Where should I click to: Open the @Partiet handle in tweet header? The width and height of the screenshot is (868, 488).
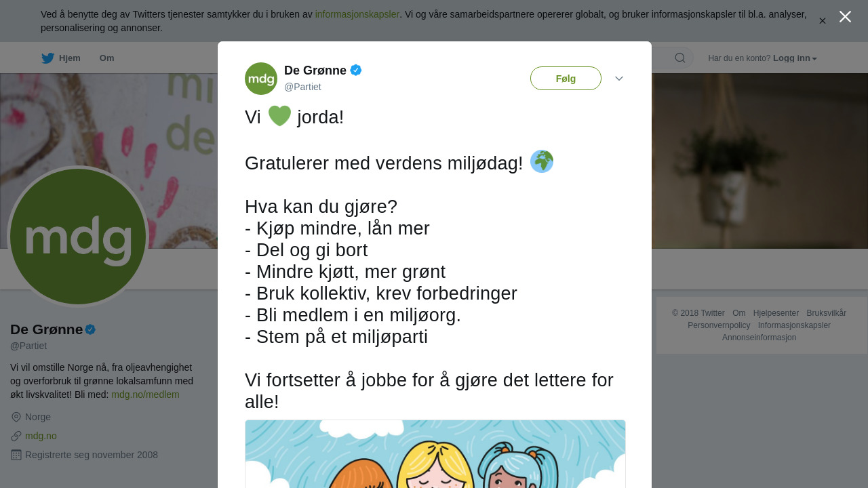302,87
